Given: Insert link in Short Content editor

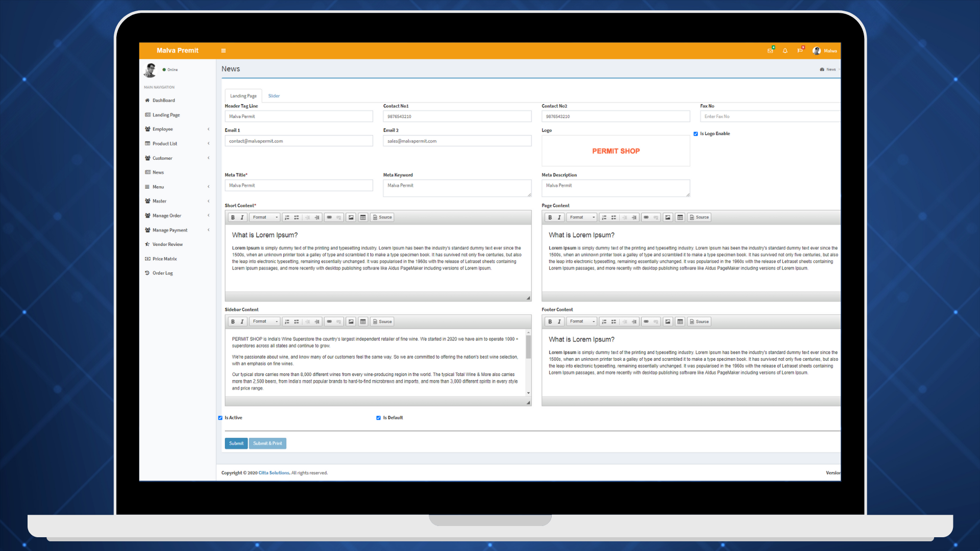Looking at the screenshot, I should tap(329, 217).
